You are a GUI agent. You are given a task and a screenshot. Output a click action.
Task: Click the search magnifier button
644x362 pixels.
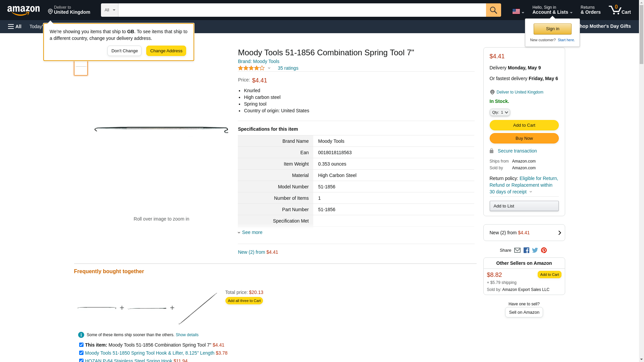(x=493, y=10)
